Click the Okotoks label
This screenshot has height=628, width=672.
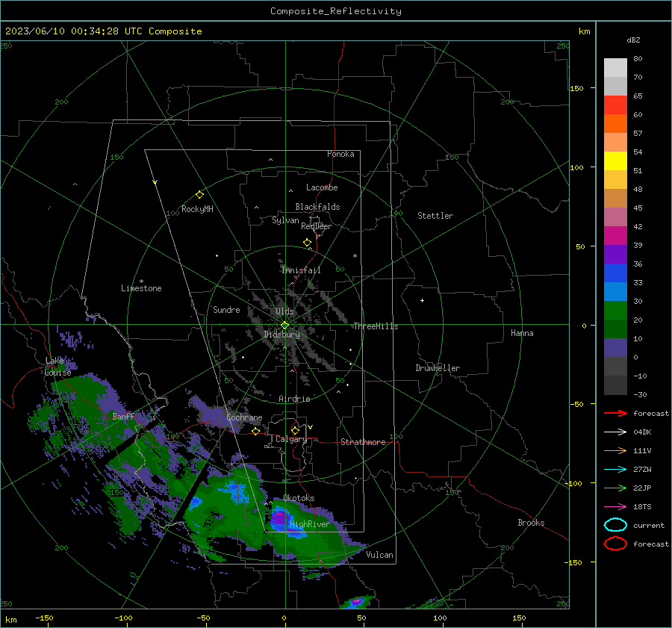coord(299,497)
